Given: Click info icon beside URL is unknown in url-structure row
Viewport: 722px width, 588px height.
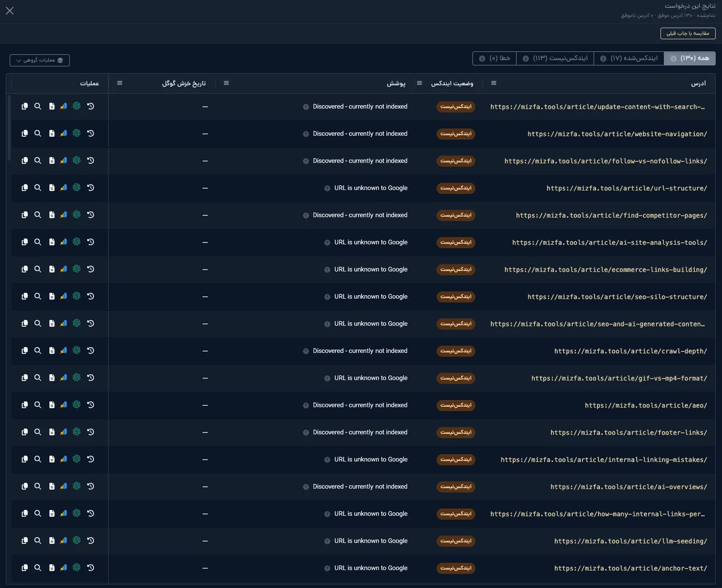Looking at the screenshot, I should pos(327,189).
